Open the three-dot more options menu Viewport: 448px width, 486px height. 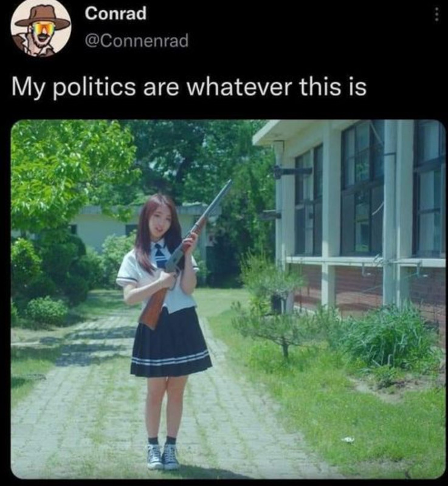[x=436, y=14]
